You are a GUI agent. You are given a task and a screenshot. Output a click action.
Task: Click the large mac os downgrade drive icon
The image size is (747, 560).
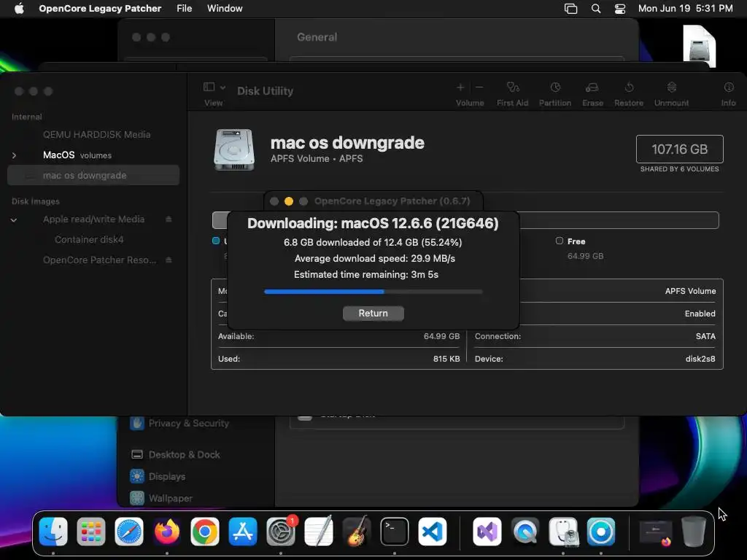coord(234,149)
